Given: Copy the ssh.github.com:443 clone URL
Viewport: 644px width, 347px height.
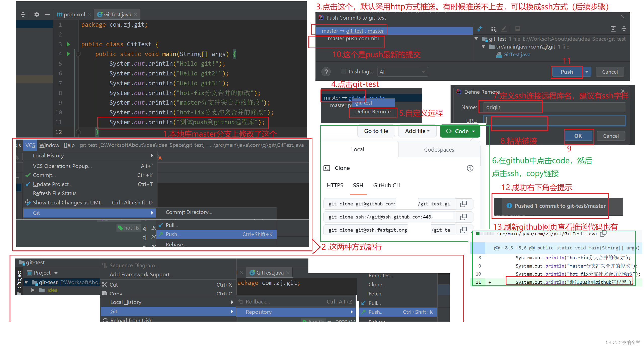Looking at the screenshot, I should 463,217.
